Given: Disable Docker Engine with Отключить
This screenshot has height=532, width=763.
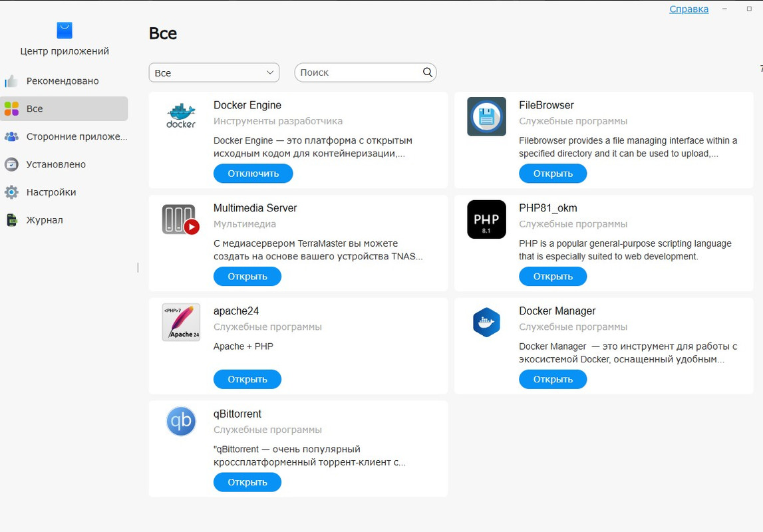Looking at the screenshot, I should (x=253, y=174).
